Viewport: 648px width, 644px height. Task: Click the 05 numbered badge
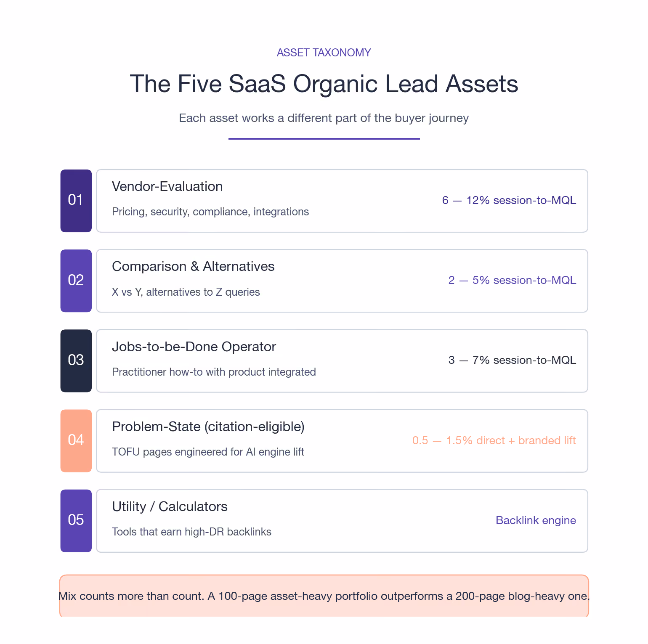(x=76, y=520)
